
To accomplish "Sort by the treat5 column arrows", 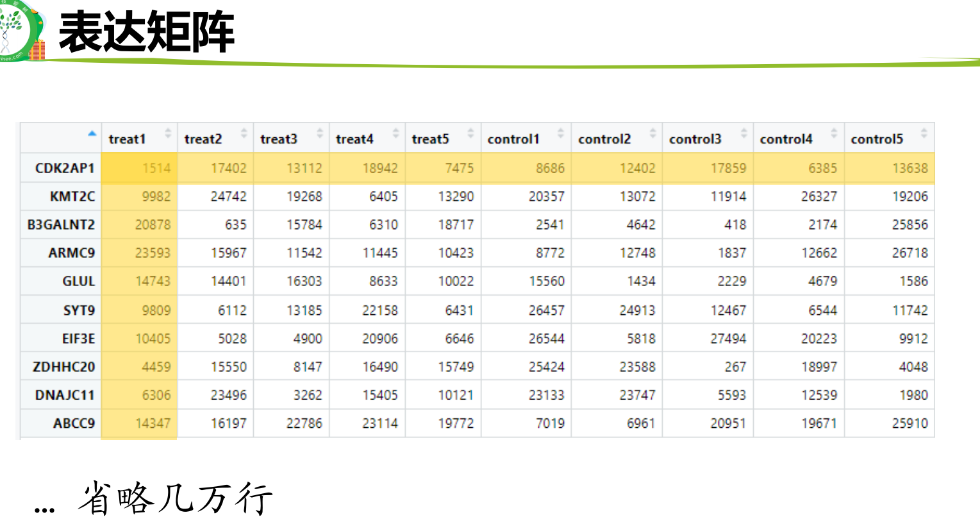I will (470, 133).
